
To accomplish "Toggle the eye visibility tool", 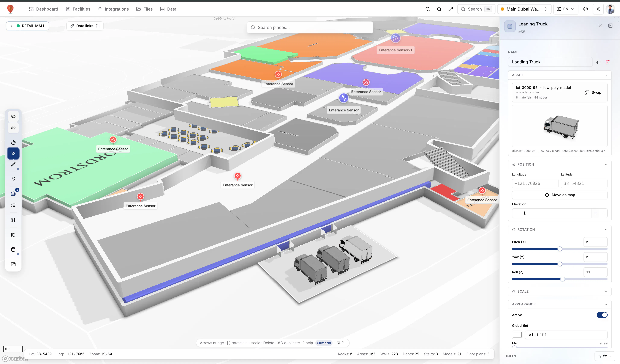I will click(13, 116).
